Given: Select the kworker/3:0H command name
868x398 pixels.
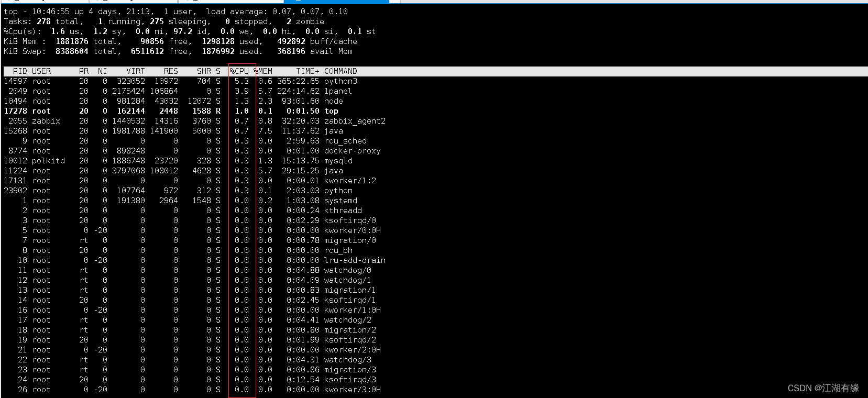Looking at the screenshot, I should coord(353,390).
